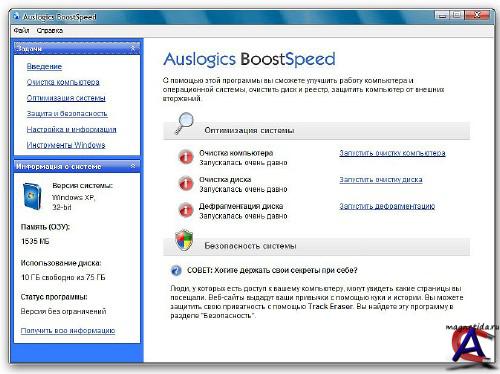Click the Auslogics BoostSpeed heading
The height and width of the screenshot is (374, 500).
(x=249, y=59)
